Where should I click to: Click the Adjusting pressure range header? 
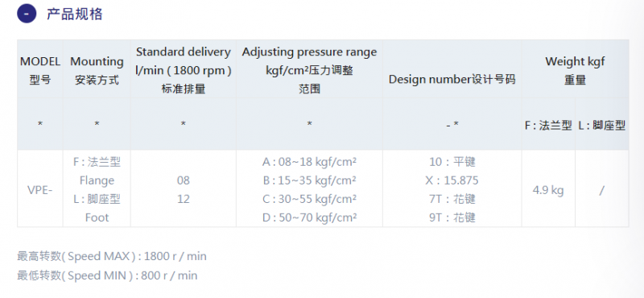(x=309, y=70)
